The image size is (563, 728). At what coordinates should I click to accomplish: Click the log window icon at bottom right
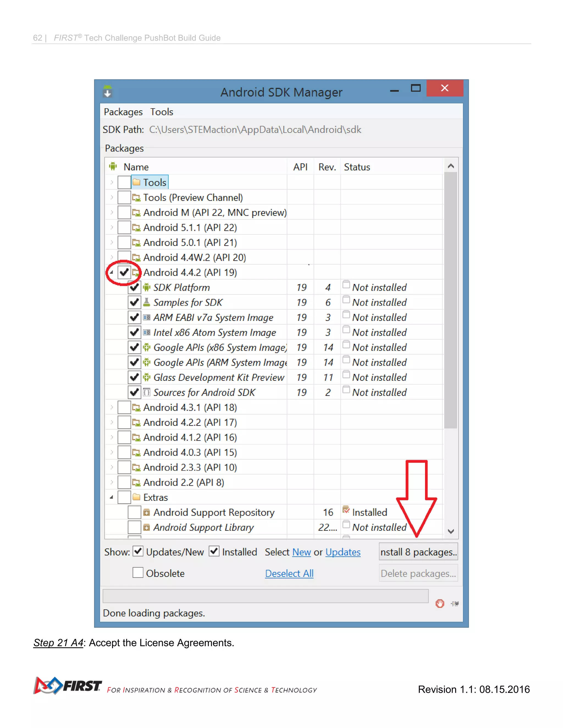(x=455, y=604)
